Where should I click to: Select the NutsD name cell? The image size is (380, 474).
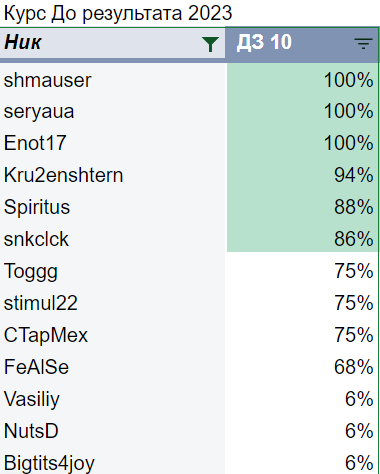click(113, 431)
